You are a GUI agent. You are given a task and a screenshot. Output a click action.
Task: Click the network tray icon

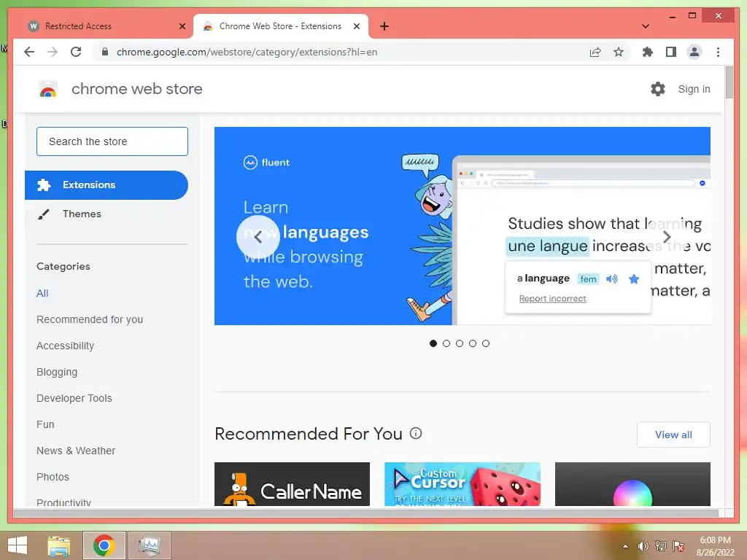pyautogui.click(x=661, y=546)
